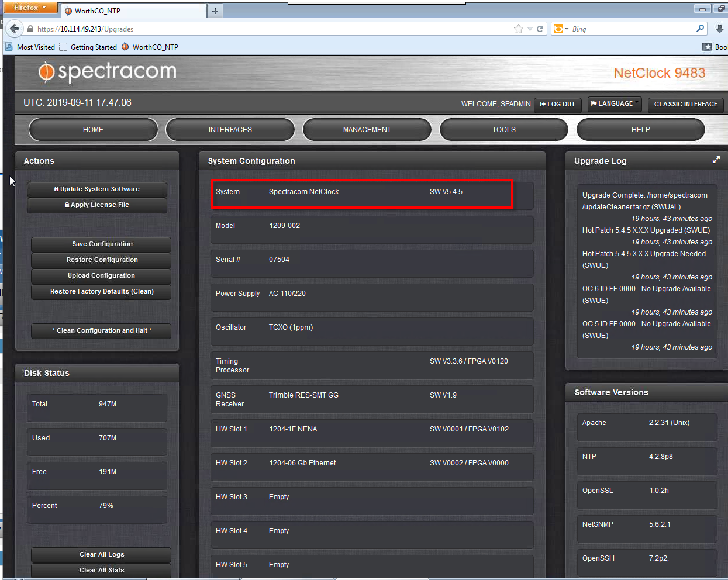Screen dimensions: 728x580
Task: Click the Spectracom logo
Action: click(108, 72)
